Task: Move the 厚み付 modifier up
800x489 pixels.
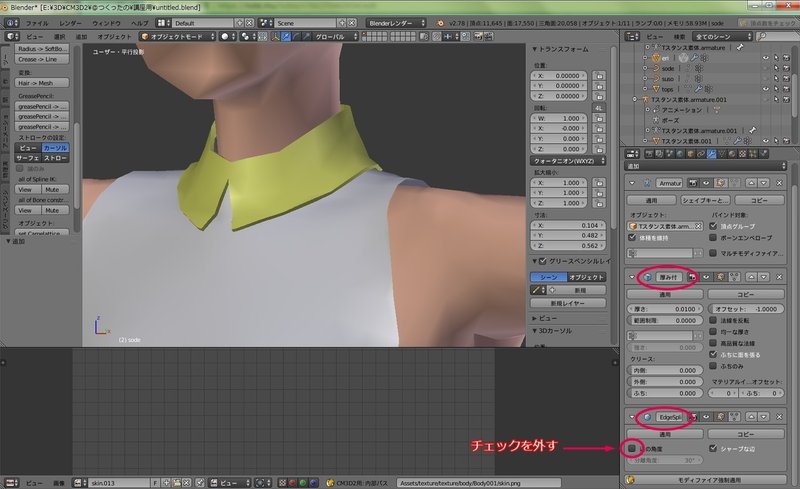Action: 751,277
